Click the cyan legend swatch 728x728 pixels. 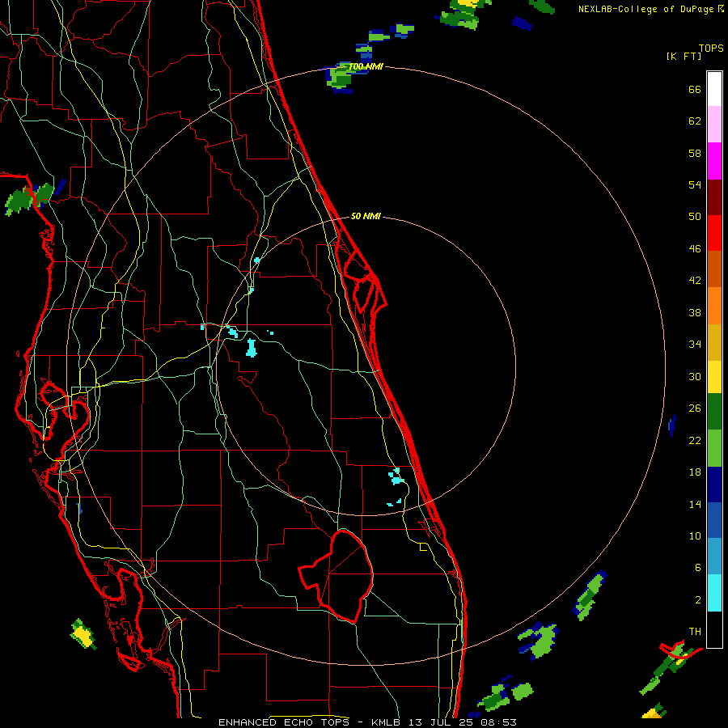pyautogui.click(x=714, y=593)
